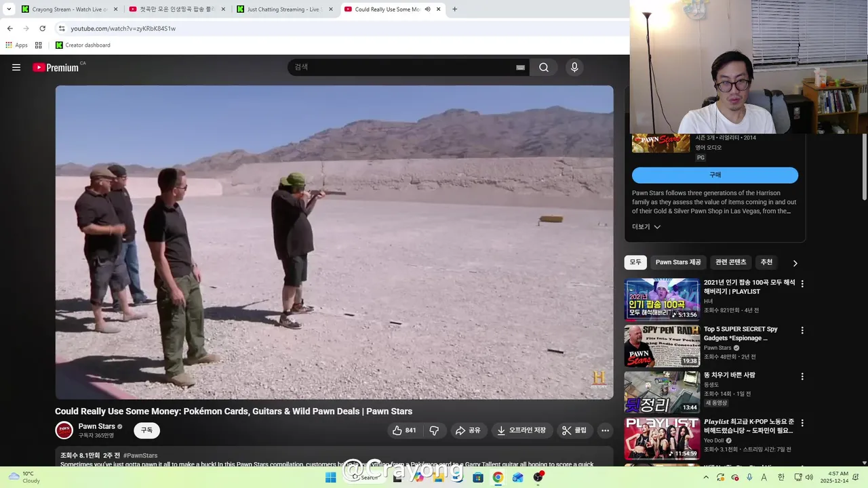
Task: Close the Just Chatting Streaming tab
Action: point(331,9)
